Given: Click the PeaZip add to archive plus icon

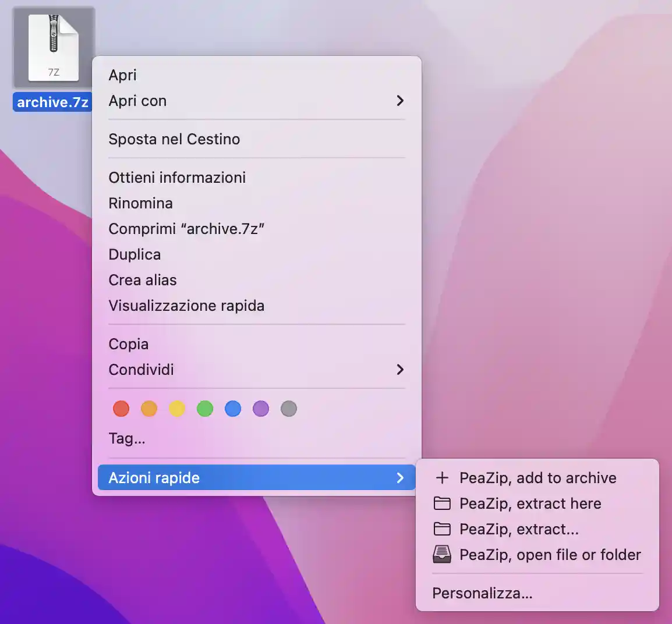Looking at the screenshot, I should pyautogui.click(x=443, y=478).
